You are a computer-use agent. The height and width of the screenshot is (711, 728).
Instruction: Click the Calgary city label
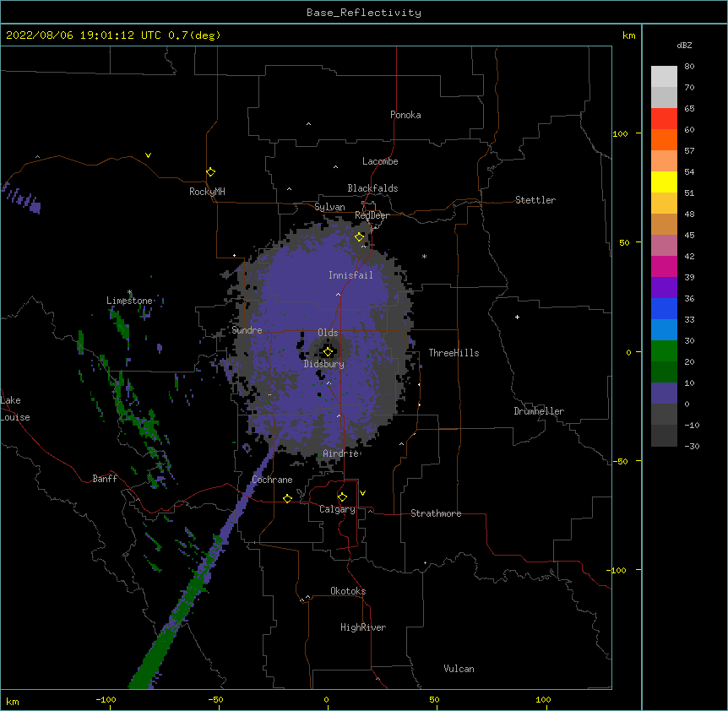pyautogui.click(x=337, y=509)
